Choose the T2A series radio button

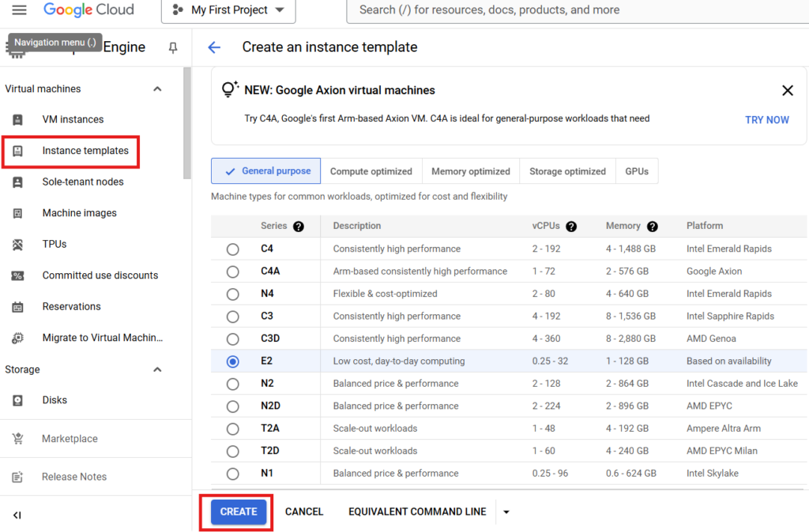tap(232, 429)
